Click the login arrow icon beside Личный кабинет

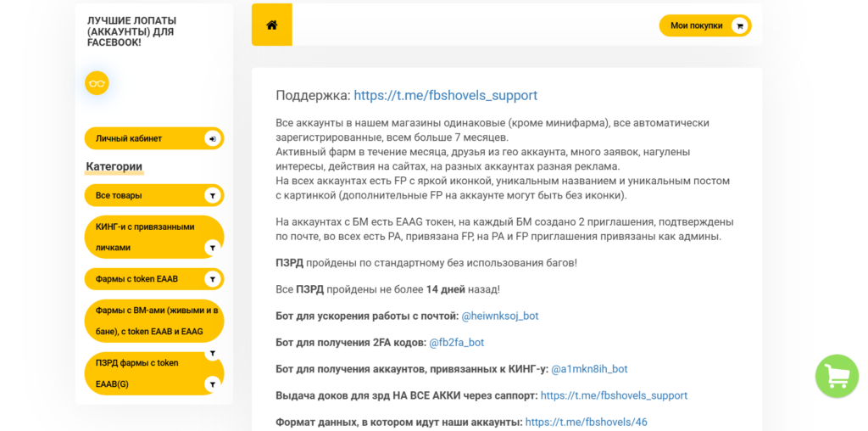[212, 138]
